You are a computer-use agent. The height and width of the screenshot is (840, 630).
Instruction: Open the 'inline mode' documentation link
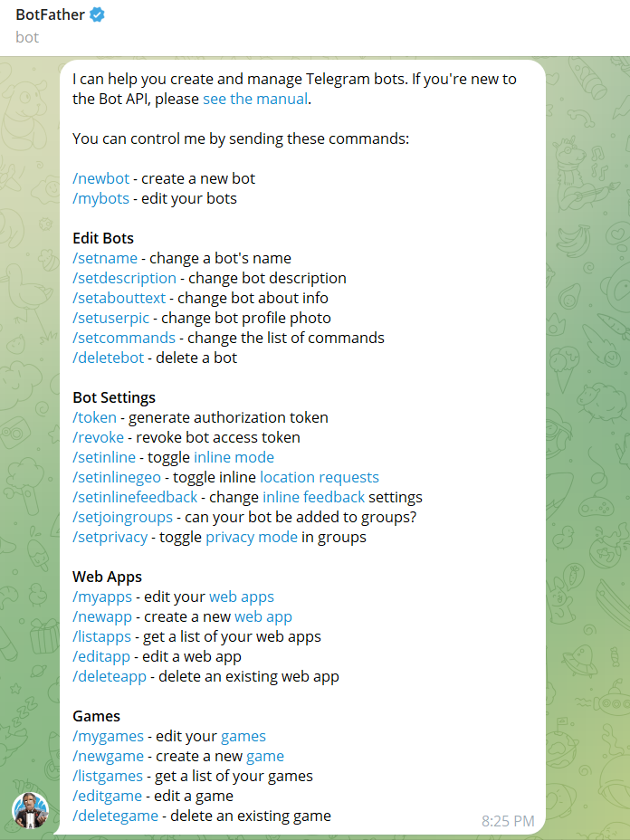tap(234, 457)
